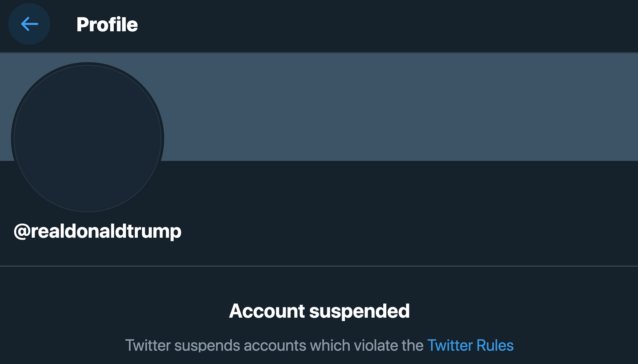Select the Profile page title

point(107,24)
